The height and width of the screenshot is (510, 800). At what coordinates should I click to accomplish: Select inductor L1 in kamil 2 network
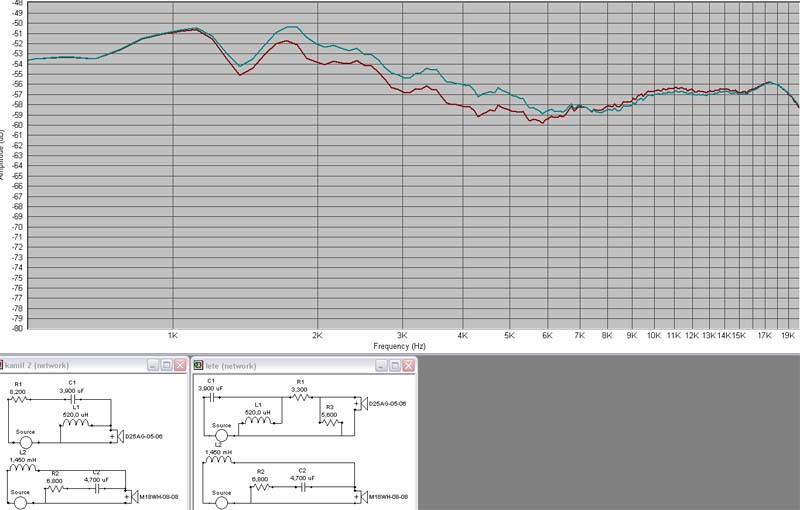click(x=76, y=423)
